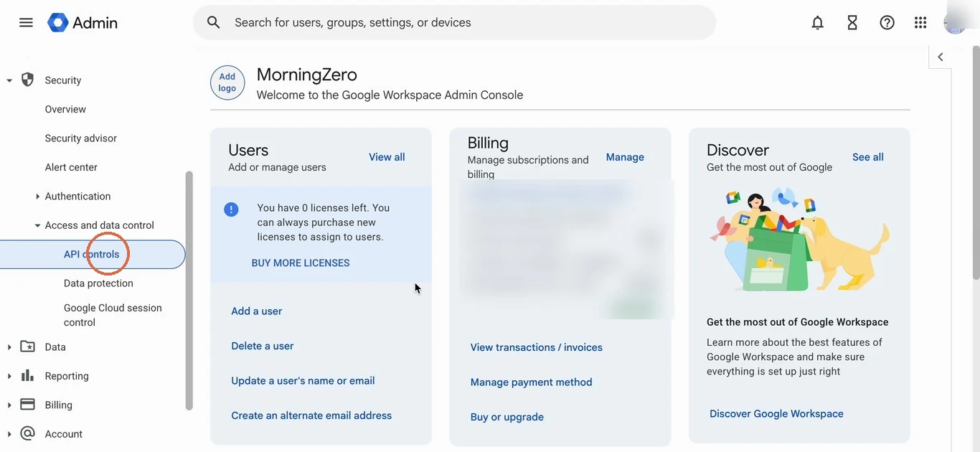Open Data protection

click(98, 283)
